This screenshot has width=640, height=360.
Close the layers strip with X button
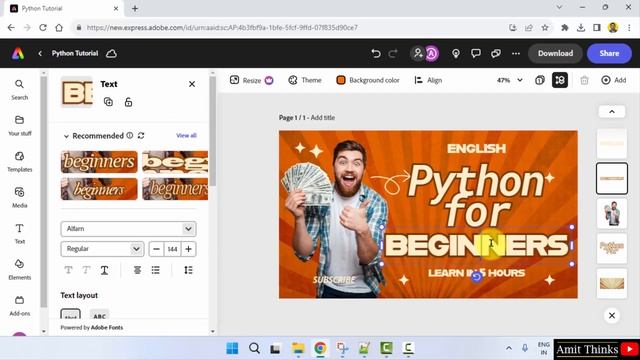point(612,316)
